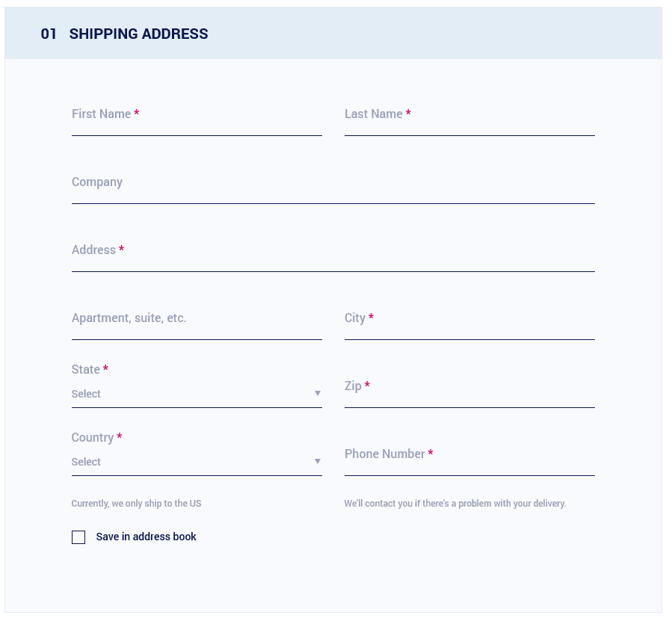Click the 01 step number in header
The image size is (672, 621).
click(49, 34)
